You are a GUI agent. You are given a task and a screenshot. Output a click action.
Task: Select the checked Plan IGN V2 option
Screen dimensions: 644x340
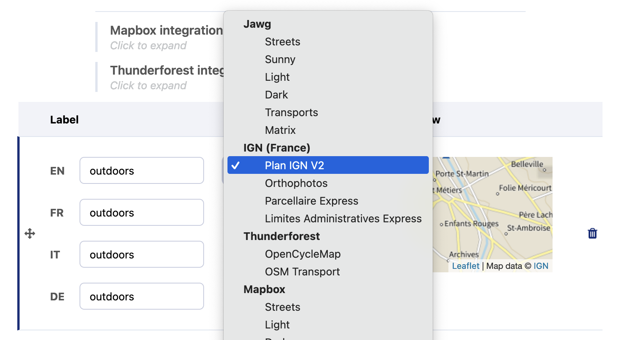click(294, 165)
